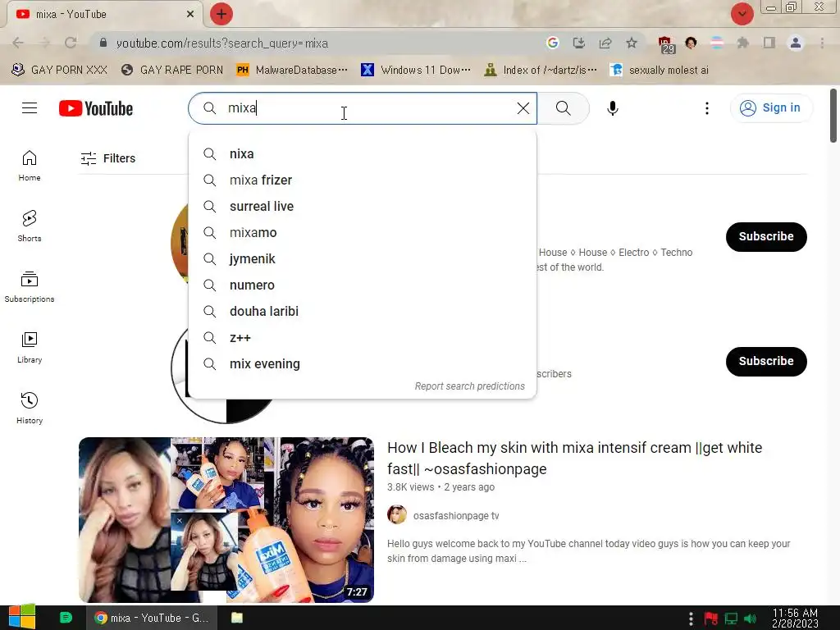Switch to the Chrome taskbar window
Viewport: 840px width, 630px height.
point(153,618)
